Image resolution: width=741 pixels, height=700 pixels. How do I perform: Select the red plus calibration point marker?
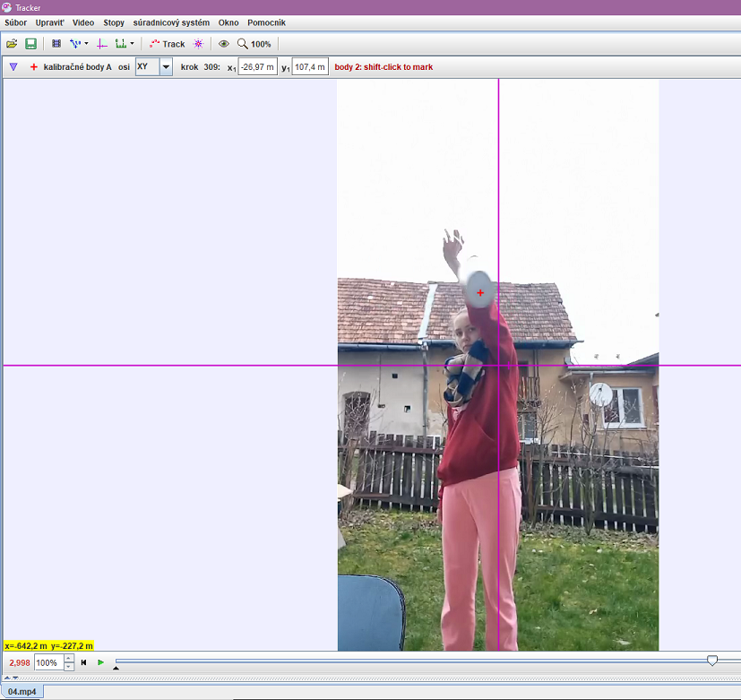click(x=34, y=67)
